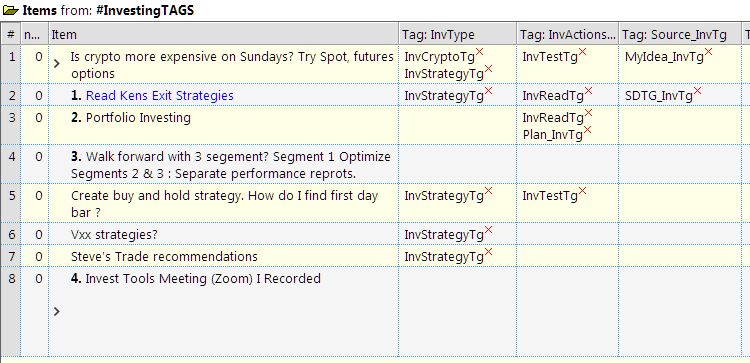
Task: Remove InvStrategyTg tag on Read Kens row
Action: point(488,90)
